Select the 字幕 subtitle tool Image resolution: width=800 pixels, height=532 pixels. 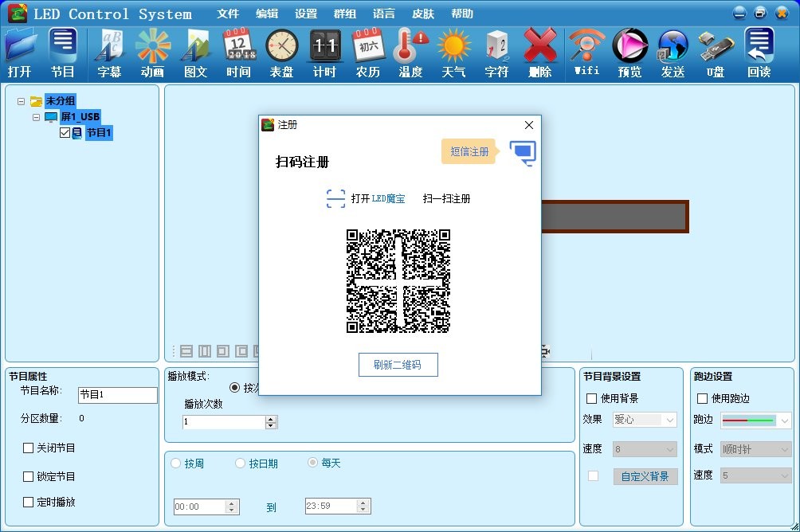tap(109, 52)
